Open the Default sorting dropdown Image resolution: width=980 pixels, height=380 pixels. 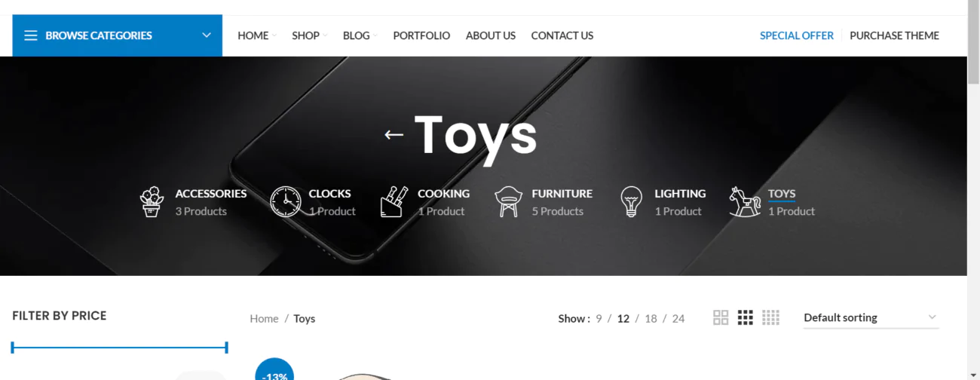pyautogui.click(x=871, y=317)
